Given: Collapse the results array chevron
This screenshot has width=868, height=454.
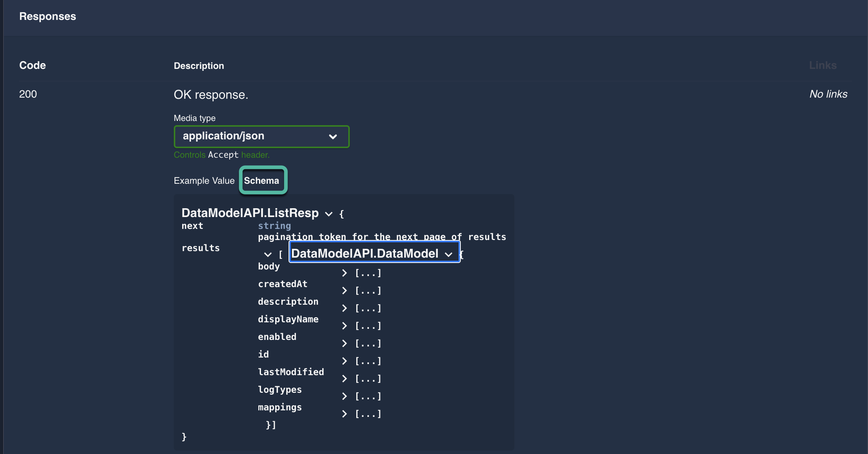Looking at the screenshot, I should point(267,254).
